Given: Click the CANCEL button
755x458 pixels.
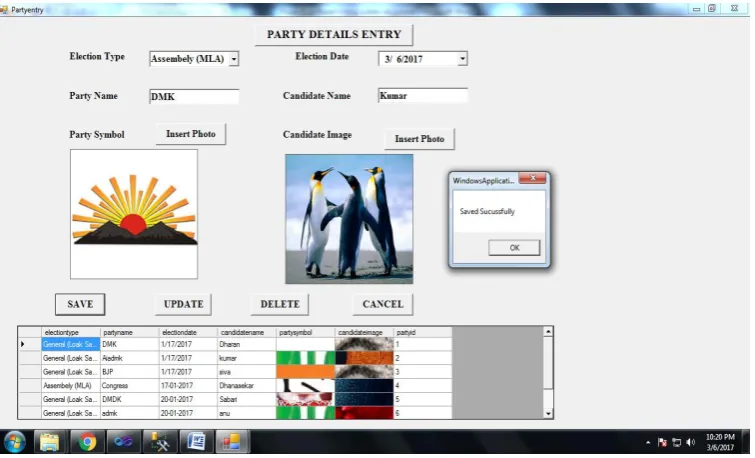Looking at the screenshot, I should pos(383,304).
